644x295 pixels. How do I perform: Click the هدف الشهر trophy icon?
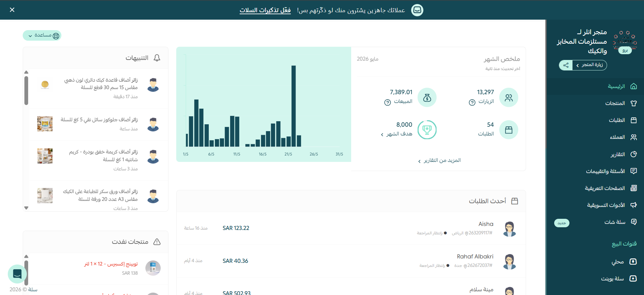tap(427, 130)
